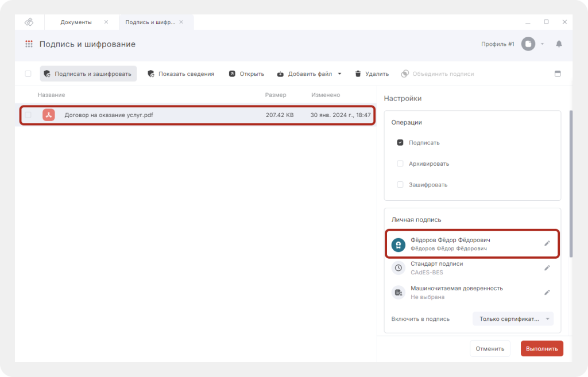Open the app grid menu icon
Image resolution: width=588 pixels, height=377 pixels.
click(29, 44)
